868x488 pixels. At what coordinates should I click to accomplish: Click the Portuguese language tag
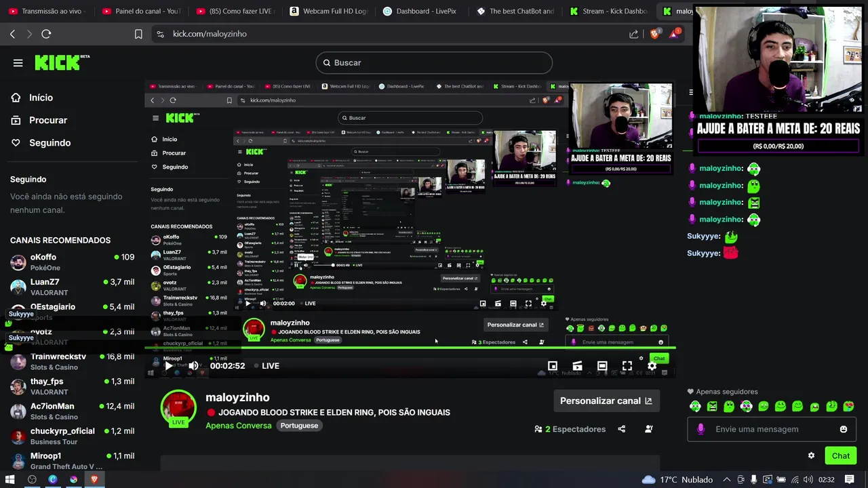[299, 426]
